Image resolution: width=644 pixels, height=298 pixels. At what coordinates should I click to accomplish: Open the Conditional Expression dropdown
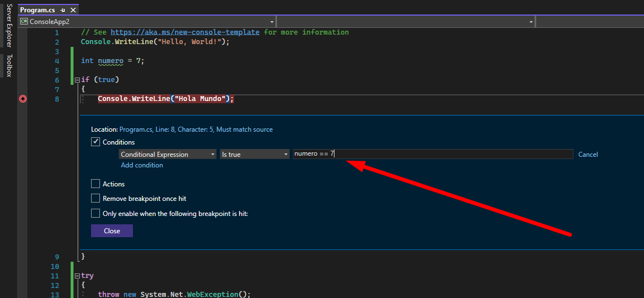168,155
